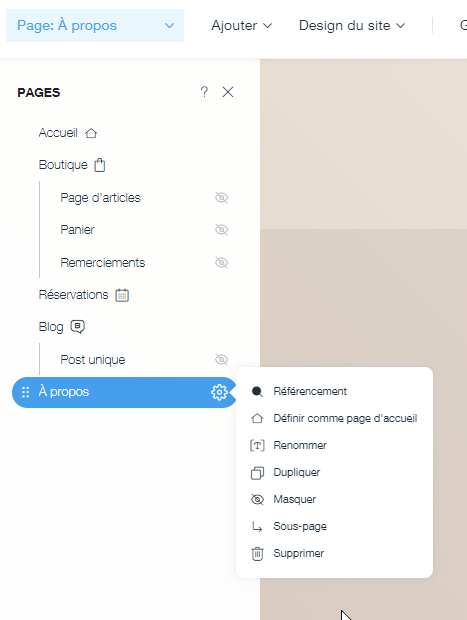Click the blog speech-bubble icon beside Blog
467x620 pixels.
(78, 327)
